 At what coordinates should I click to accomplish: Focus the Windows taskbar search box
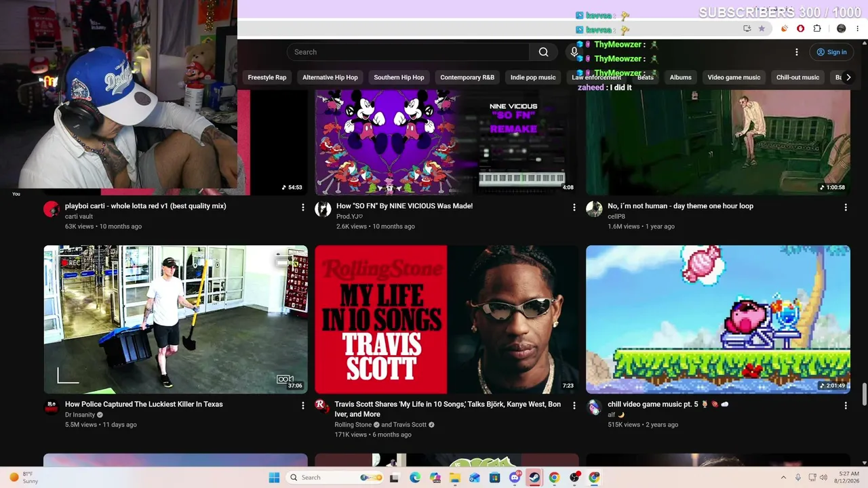335,477
